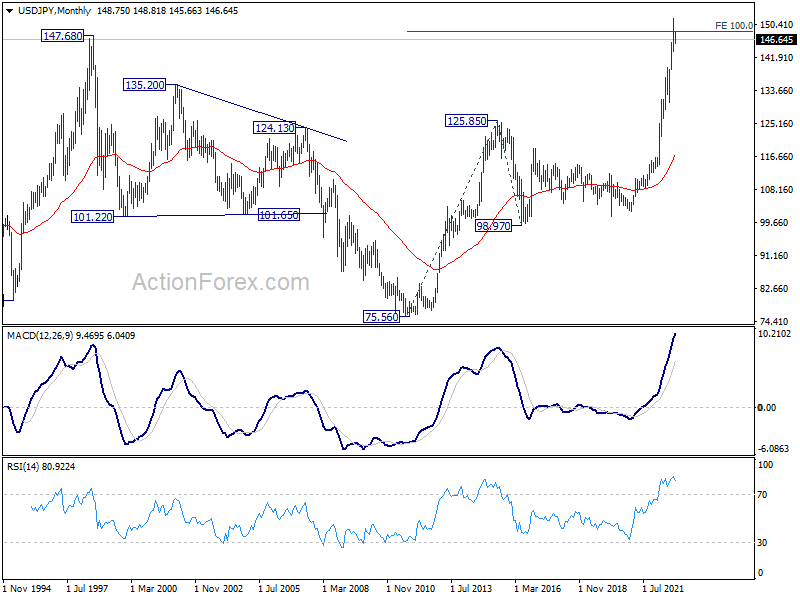The image size is (800, 600).
Task: Click the MACD -6.0863 scale value
Action: click(774, 448)
